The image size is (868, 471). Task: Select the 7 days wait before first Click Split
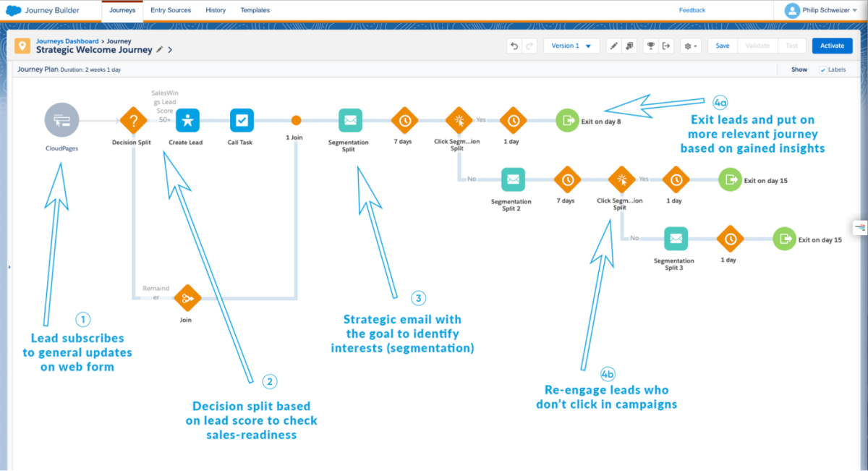tap(404, 120)
